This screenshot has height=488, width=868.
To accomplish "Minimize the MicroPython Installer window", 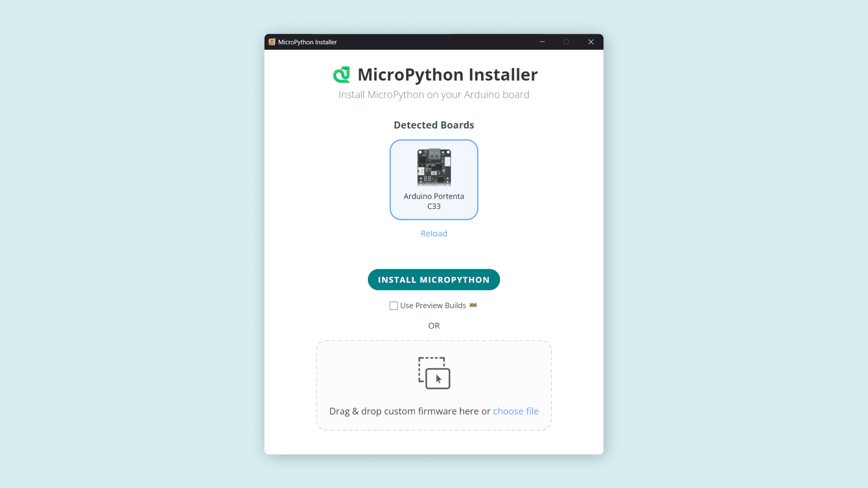I will click(542, 42).
